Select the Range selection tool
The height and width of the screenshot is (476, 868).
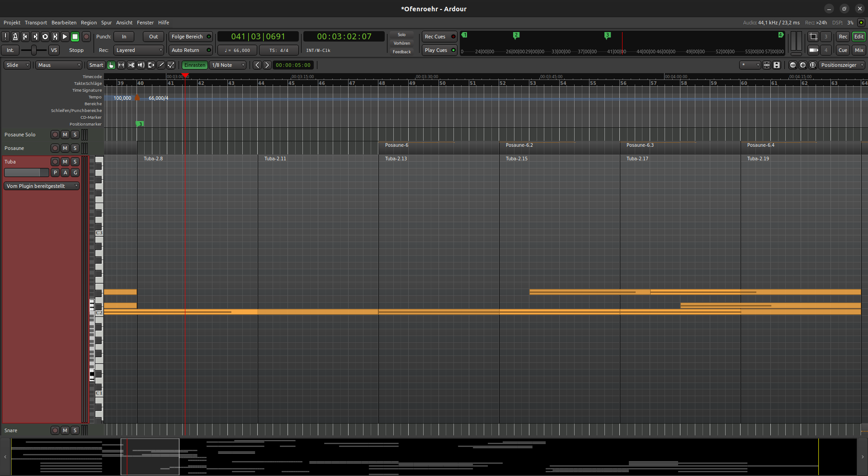[121, 65]
